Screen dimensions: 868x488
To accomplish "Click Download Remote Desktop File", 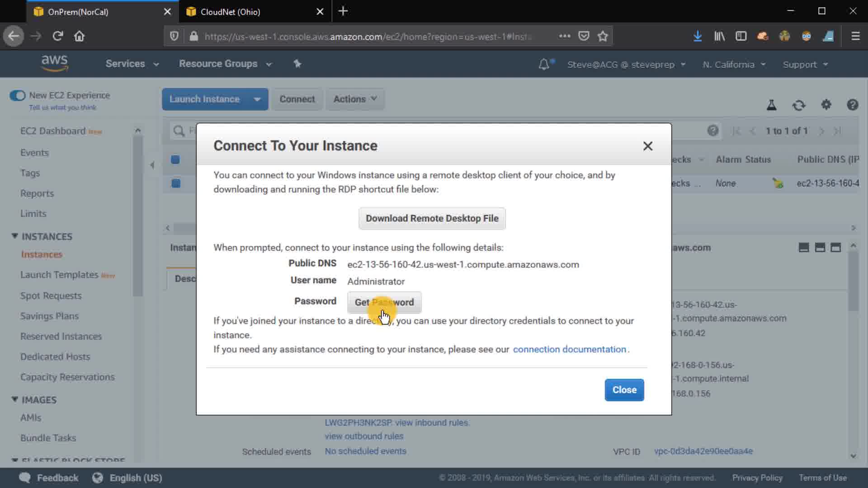I will pyautogui.click(x=432, y=218).
